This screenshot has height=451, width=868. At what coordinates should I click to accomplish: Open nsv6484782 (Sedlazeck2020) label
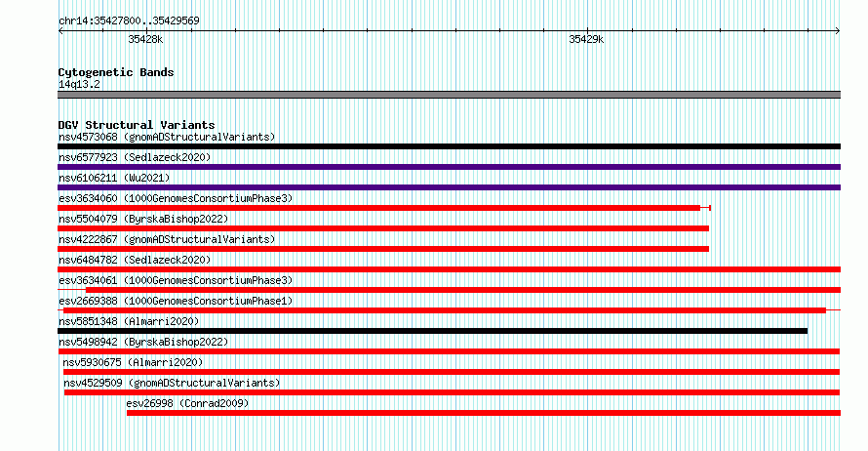point(135,260)
